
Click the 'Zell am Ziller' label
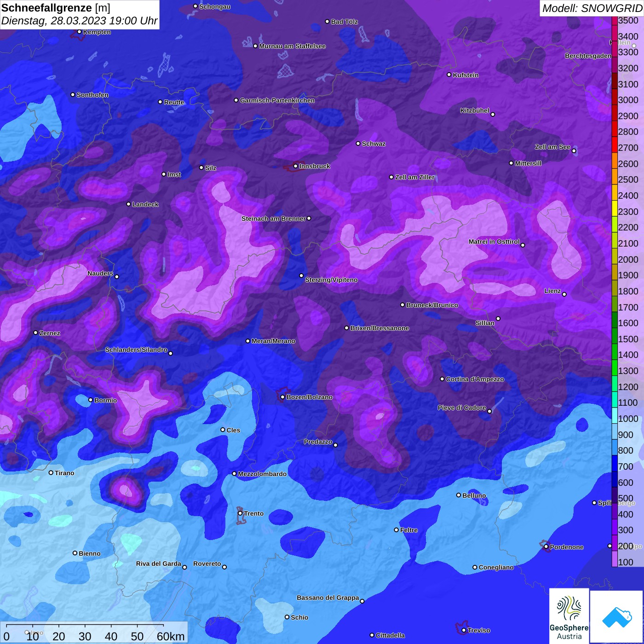pyautogui.click(x=415, y=177)
